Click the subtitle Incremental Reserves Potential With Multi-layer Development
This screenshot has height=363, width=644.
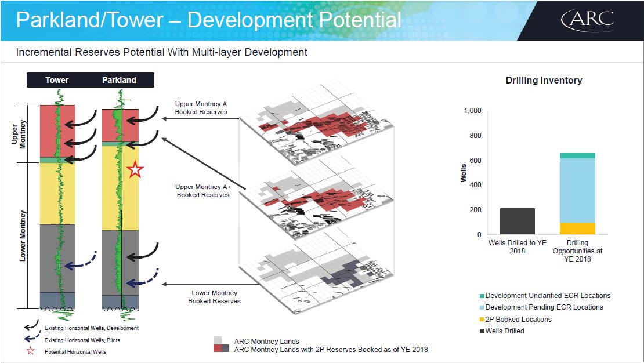pyautogui.click(x=161, y=52)
